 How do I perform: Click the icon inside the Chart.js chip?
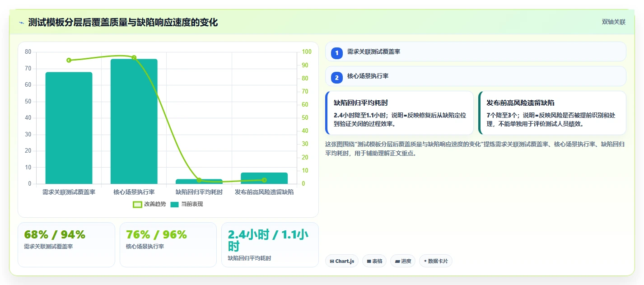[332, 261]
